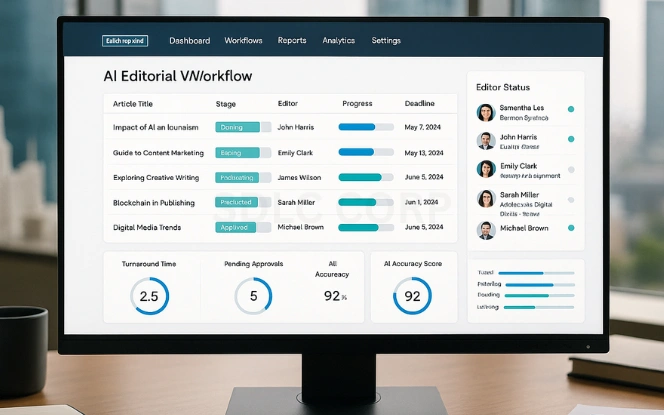Image resolution: width=664 pixels, height=415 pixels.
Task: Open the Exploring Creative Writing article
Action: [x=158, y=178]
